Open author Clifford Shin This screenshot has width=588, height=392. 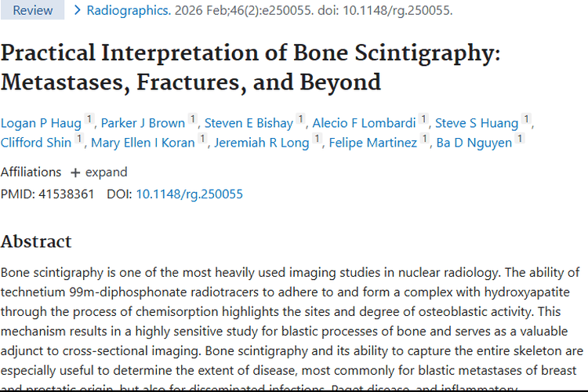[x=37, y=143]
